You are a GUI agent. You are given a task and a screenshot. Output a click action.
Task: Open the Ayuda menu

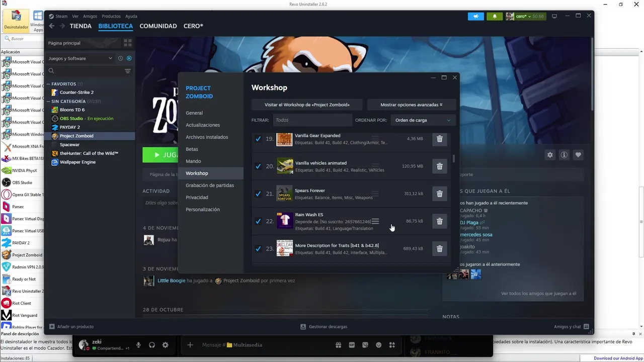[x=131, y=16]
